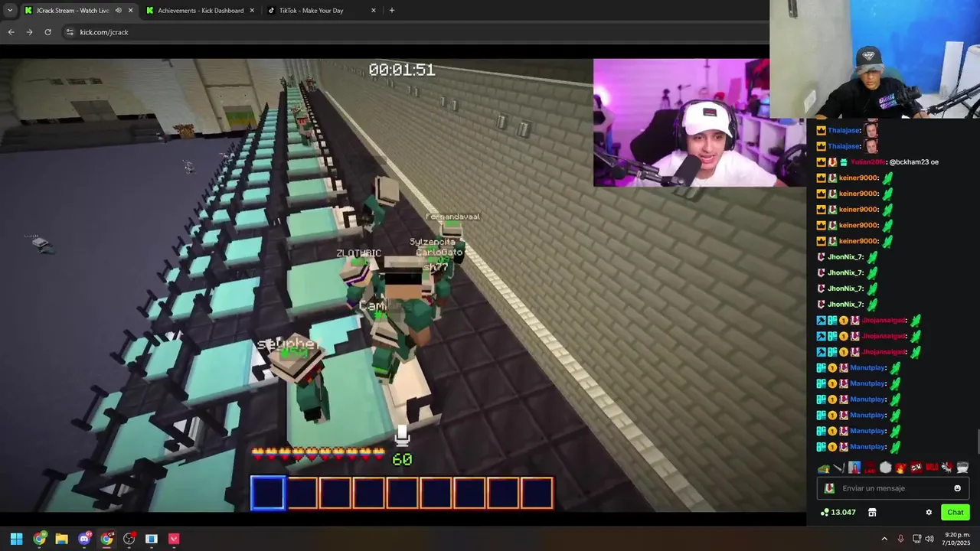Switch to Achievements - Kick Dashboard tab
This screenshot has height=551, width=980.
pos(201,11)
